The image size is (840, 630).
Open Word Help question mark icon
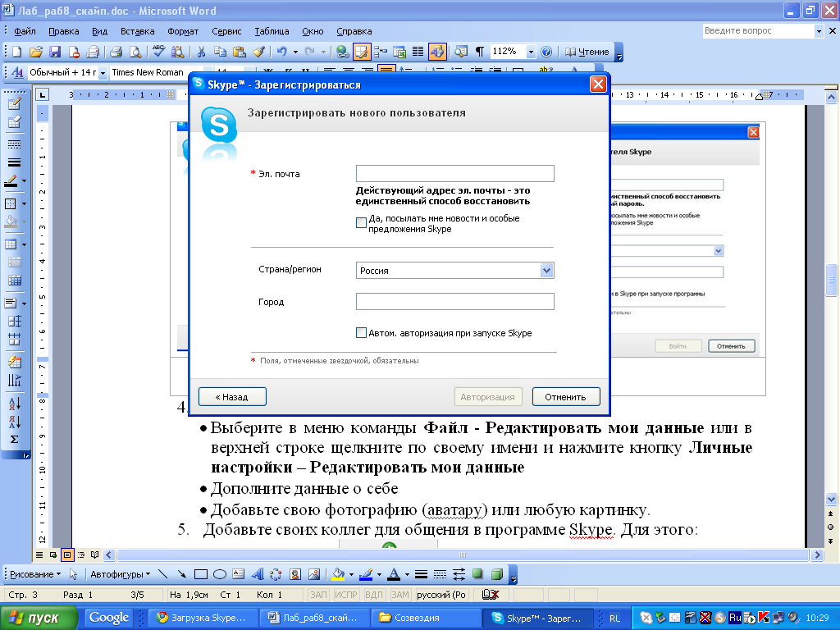(x=546, y=52)
